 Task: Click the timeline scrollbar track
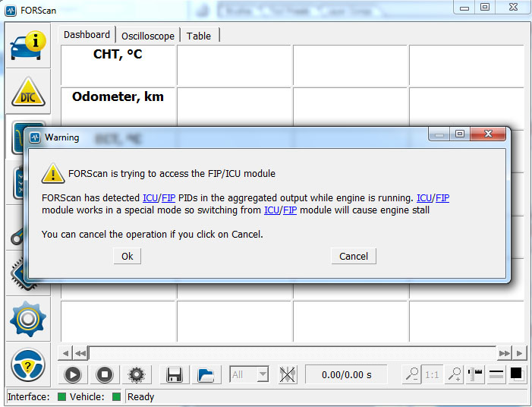click(292, 353)
